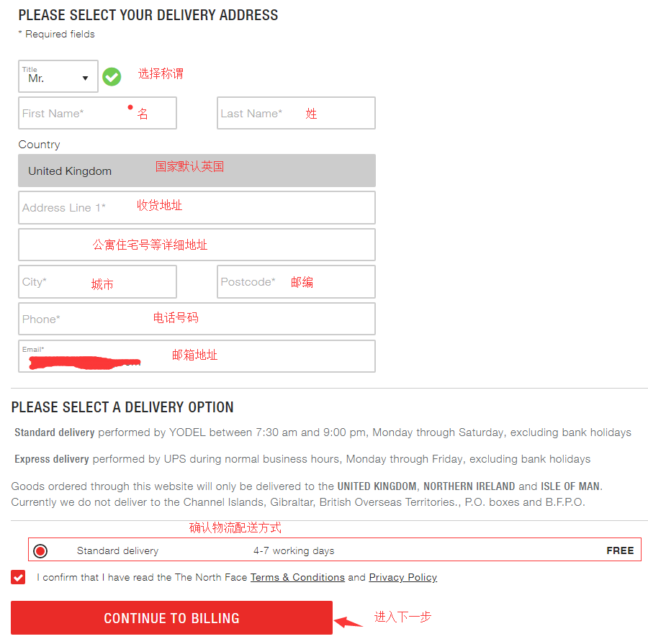
Task: Open the Terms & Conditions link
Action: point(297,577)
